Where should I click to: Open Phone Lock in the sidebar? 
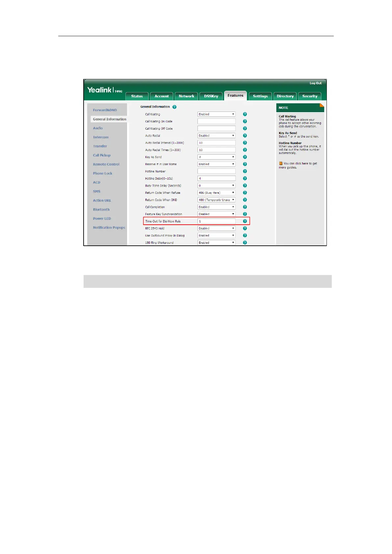[102, 173]
